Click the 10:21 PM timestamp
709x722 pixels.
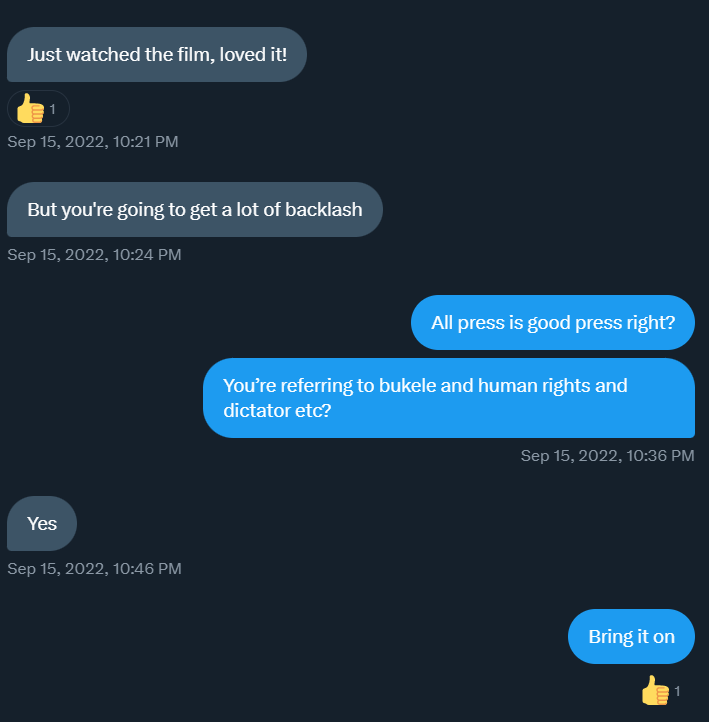tap(93, 141)
